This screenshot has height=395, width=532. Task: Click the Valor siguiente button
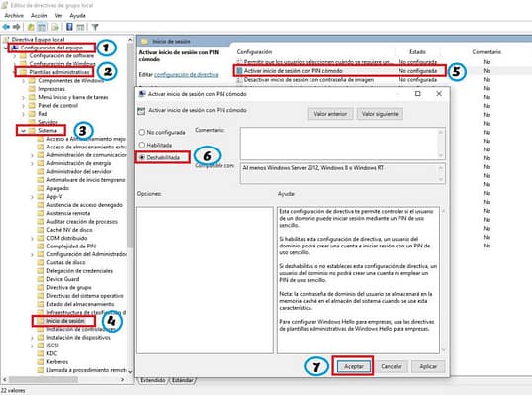380,114
